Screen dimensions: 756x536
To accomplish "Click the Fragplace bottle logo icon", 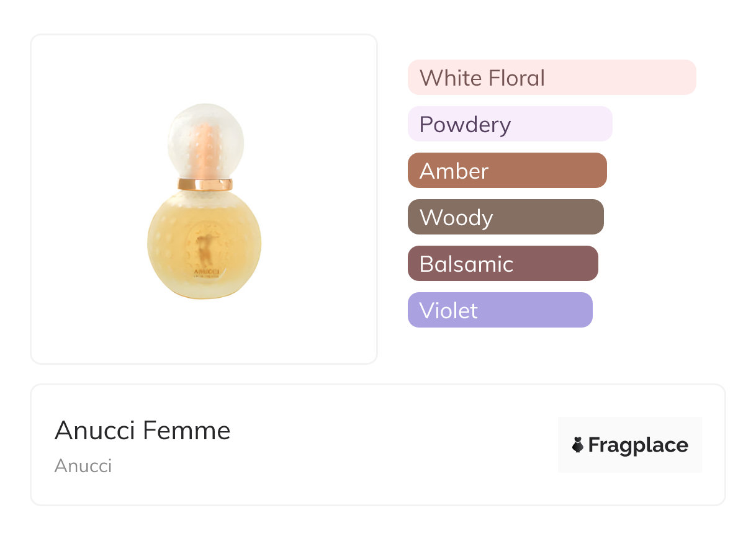I will (578, 445).
